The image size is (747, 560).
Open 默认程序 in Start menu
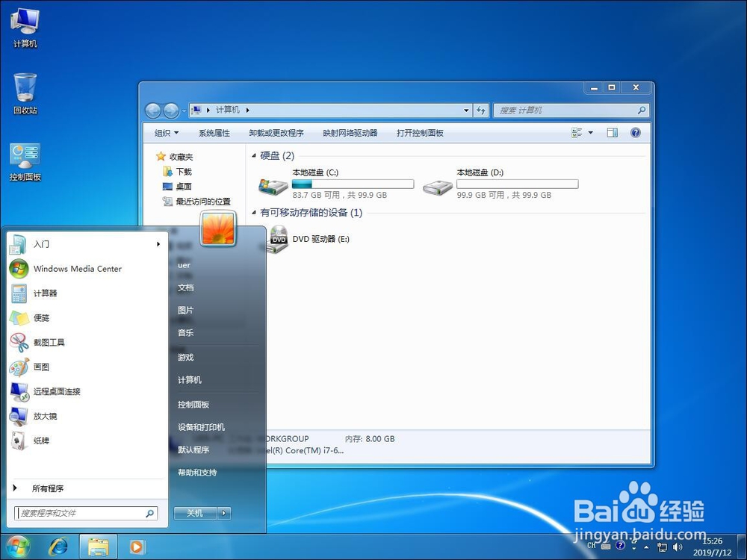pos(193,449)
